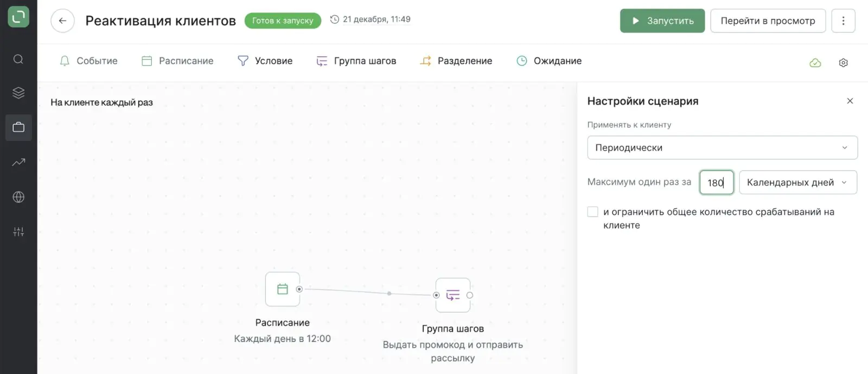Open scenario settings gear icon
Screen dimensions: 868x374
click(x=843, y=63)
